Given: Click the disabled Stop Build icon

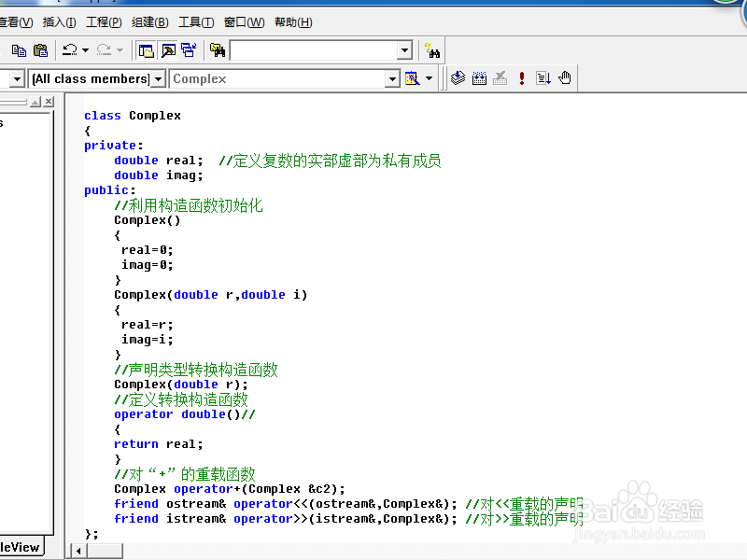Looking at the screenshot, I should [x=500, y=78].
